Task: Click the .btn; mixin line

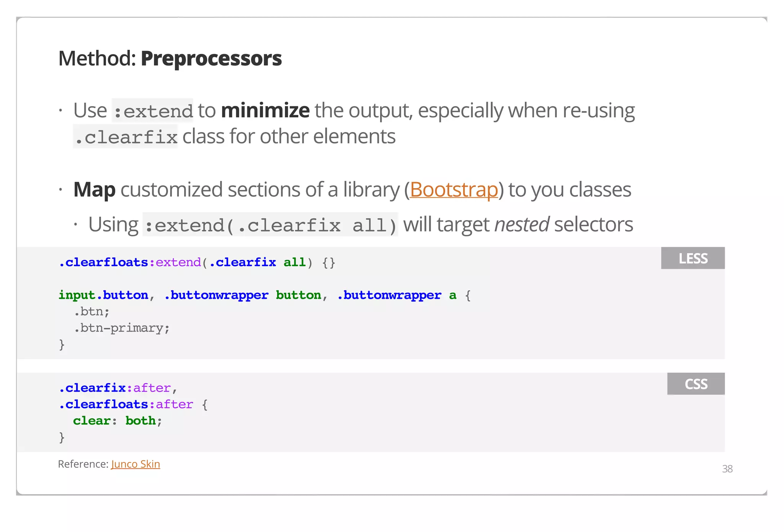Action: click(91, 312)
